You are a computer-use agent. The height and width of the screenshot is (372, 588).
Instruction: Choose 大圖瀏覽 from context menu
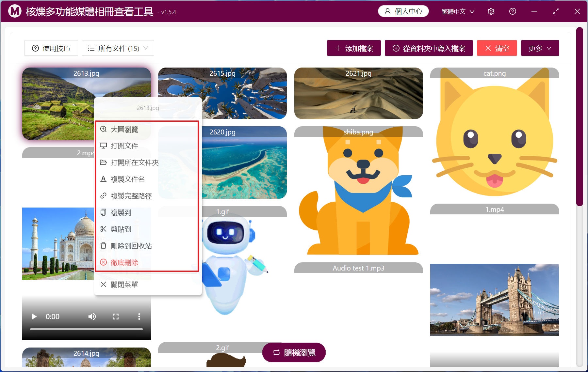147,129
